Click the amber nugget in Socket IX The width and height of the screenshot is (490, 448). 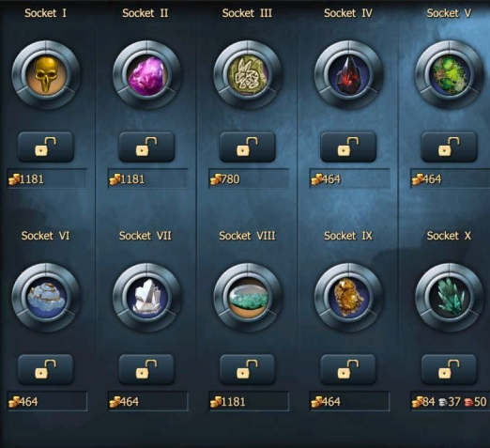pyautogui.click(x=348, y=298)
